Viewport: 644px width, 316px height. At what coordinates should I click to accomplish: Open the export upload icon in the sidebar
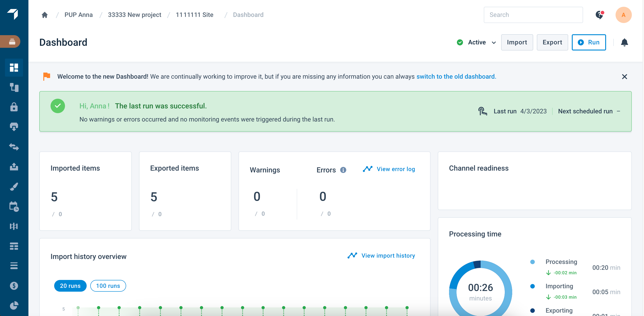pos(14,166)
